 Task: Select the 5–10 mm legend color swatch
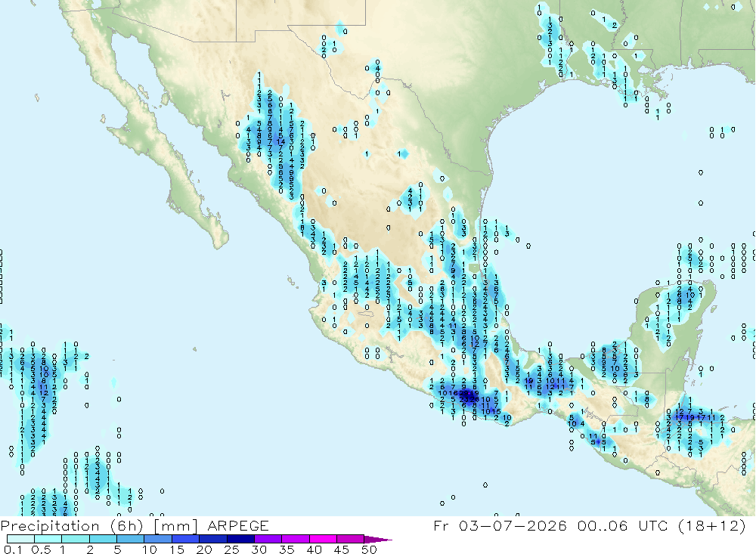click(131, 539)
